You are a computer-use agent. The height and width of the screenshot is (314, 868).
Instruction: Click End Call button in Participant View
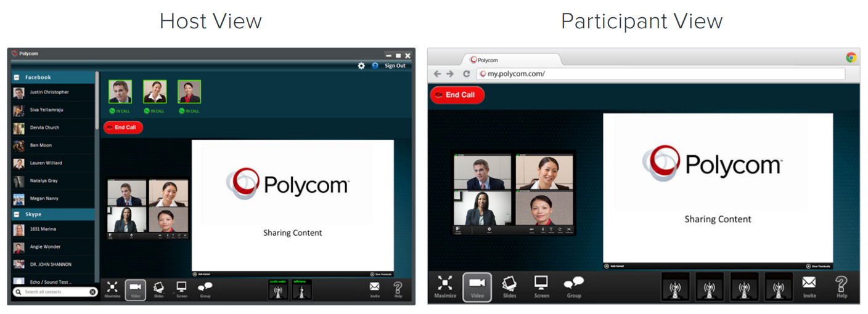click(457, 95)
